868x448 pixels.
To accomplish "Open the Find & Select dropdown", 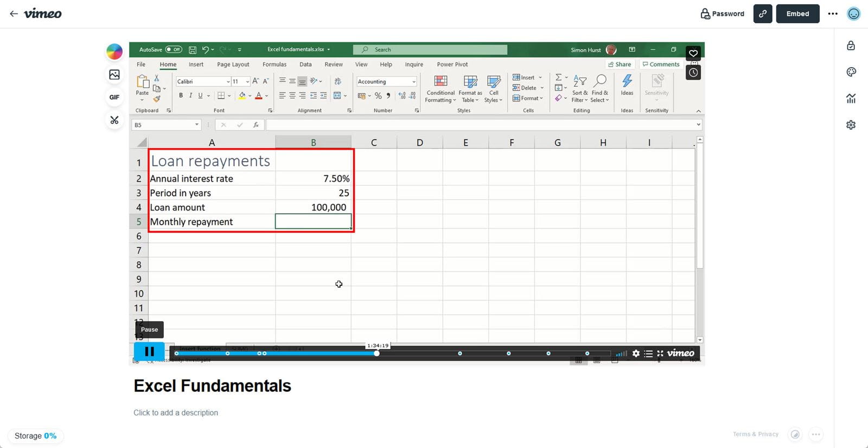I will pos(600,89).
